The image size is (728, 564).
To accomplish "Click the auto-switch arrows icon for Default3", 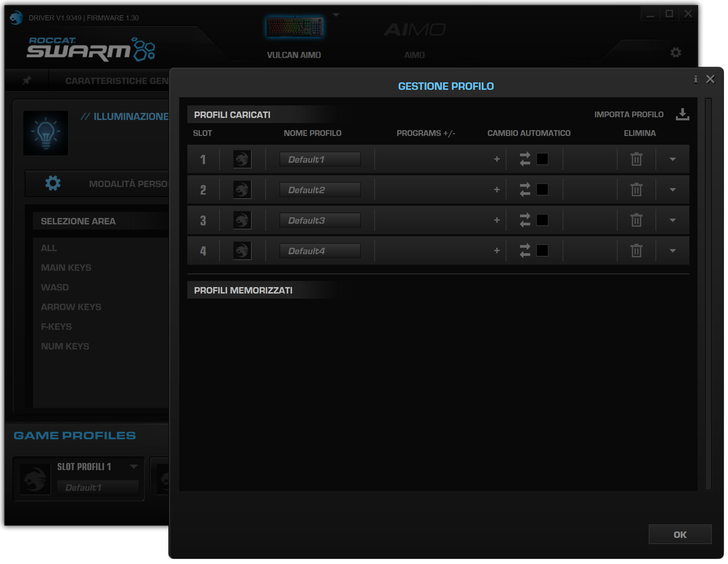I will pyautogui.click(x=525, y=220).
